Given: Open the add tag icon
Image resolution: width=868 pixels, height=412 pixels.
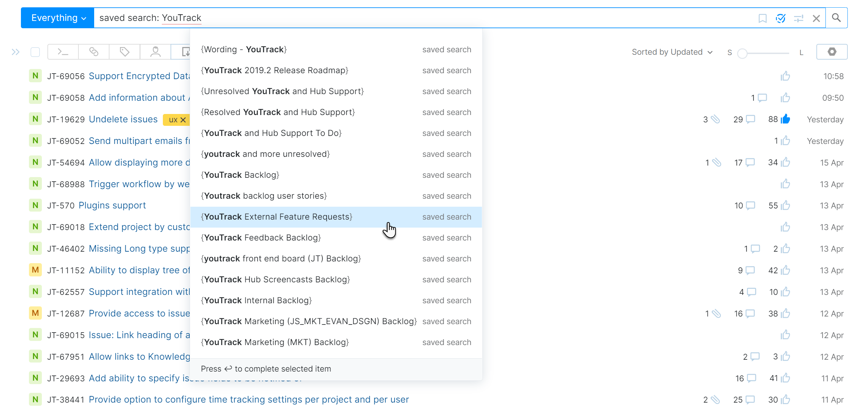Looking at the screenshot, I should coord(124,52).
